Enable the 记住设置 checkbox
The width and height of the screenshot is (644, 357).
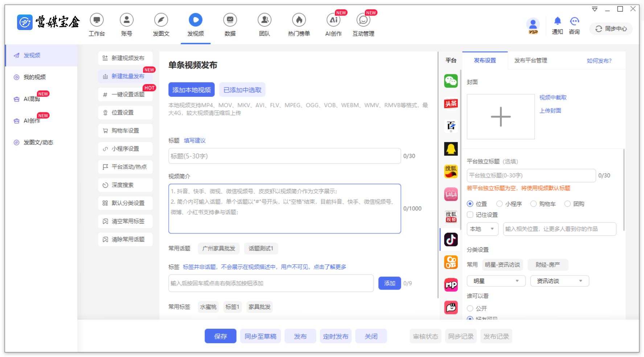470,215
